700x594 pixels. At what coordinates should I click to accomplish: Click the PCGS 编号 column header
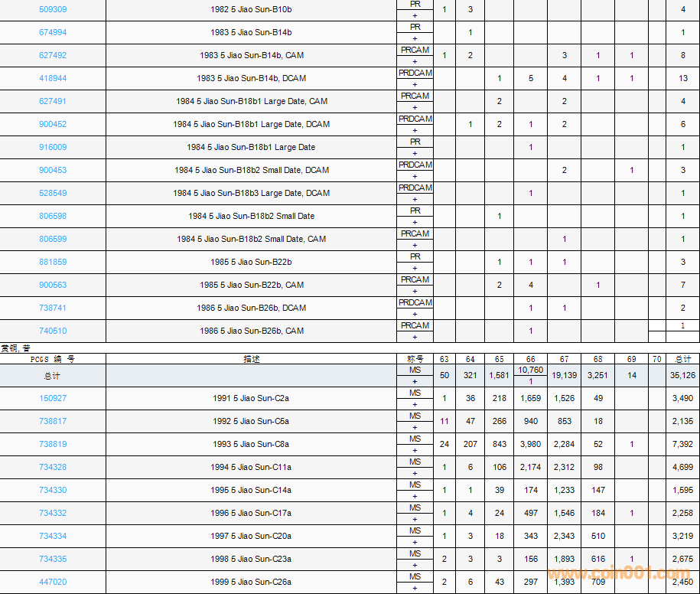[x=53, y=358]
